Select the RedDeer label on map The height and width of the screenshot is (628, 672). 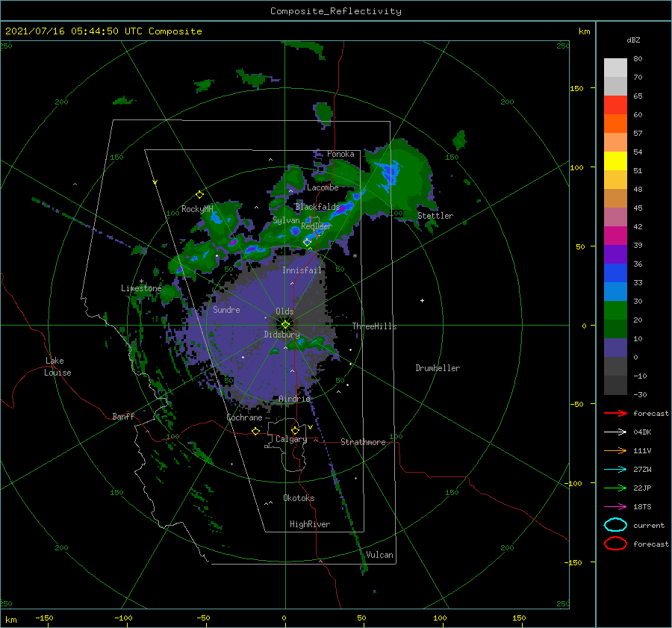(x=317, y=226)
